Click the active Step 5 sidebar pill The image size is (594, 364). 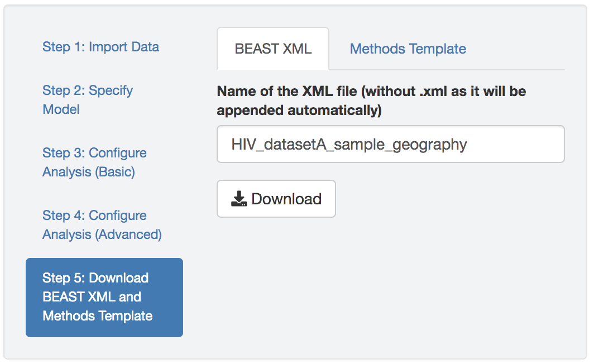point(104,297)
